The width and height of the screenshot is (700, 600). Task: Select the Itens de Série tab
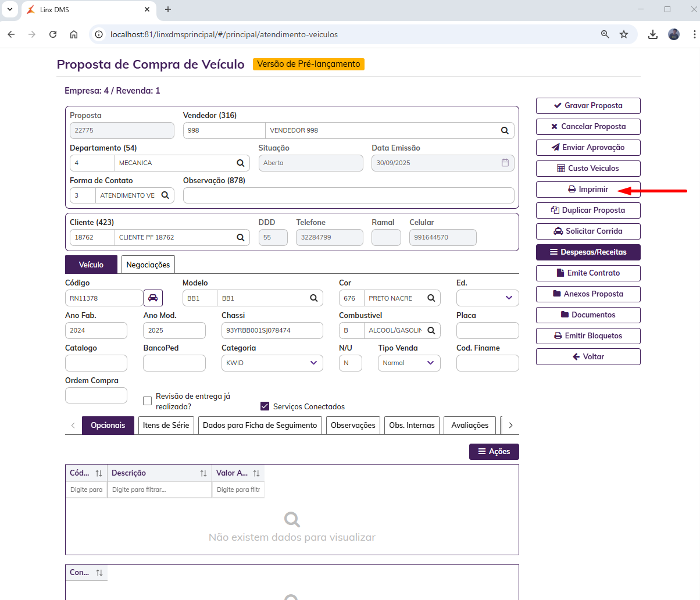point(166,425)
